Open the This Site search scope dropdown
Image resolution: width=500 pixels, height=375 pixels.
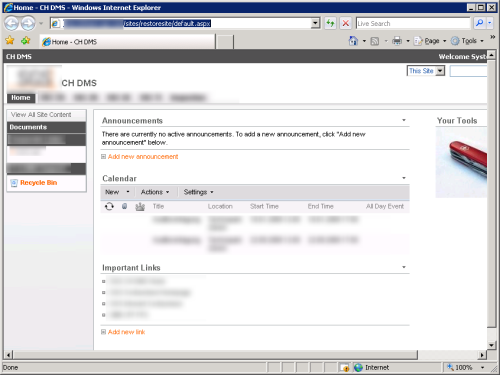pyautogui.click(x=426, y=71)
